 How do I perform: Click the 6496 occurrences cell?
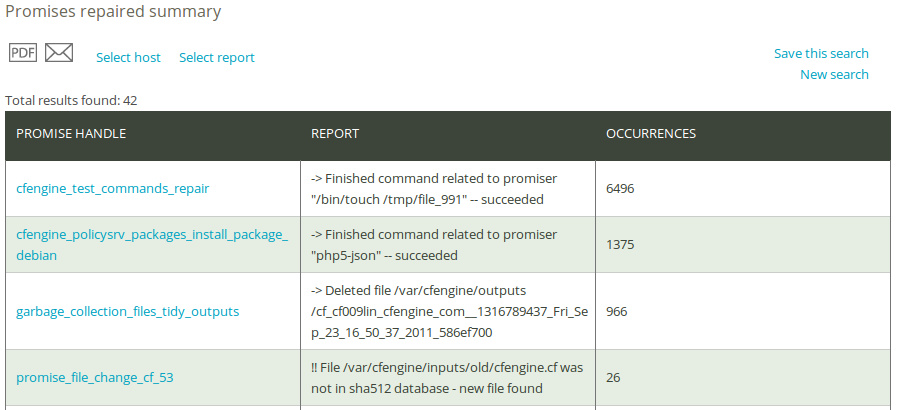click(x=620, y=188)
